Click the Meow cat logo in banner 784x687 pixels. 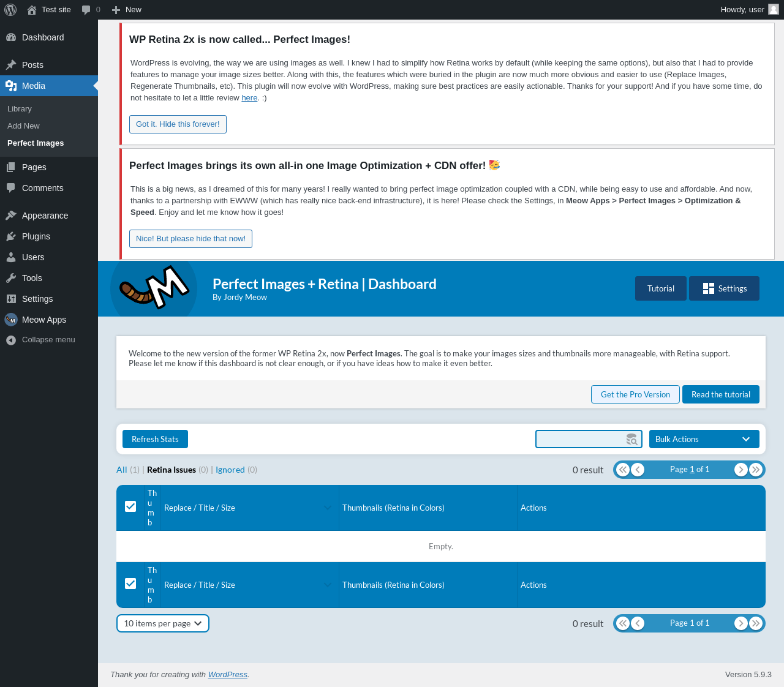[154, 288]
